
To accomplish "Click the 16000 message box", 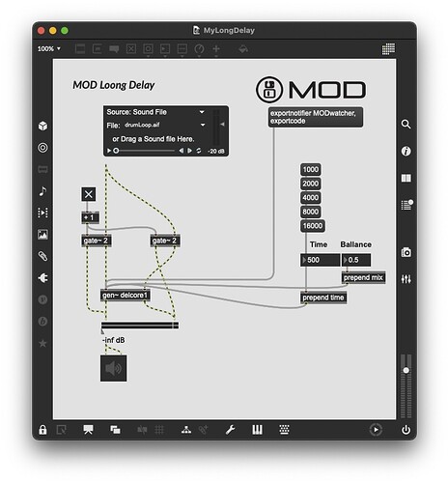I will coord(313,226).
